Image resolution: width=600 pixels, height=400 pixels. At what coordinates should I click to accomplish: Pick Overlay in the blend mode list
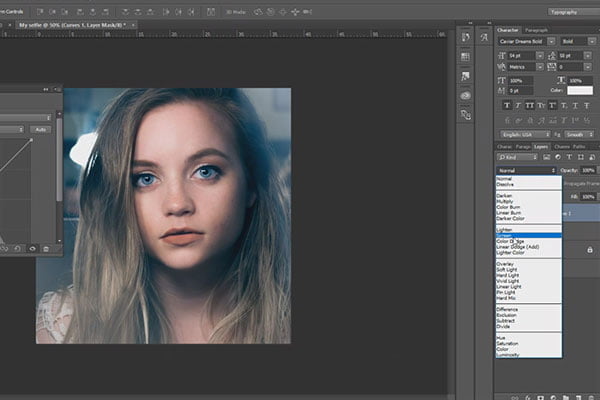[528, 264]
